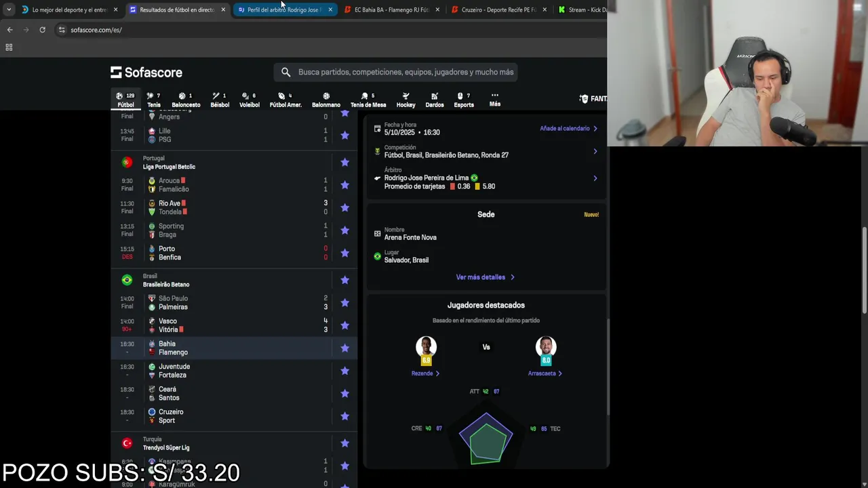Image resolution: width=868 pixels, height=488 pixels.
Task: Click the page vertical scrollbar
Action: [x=865, y=271]
